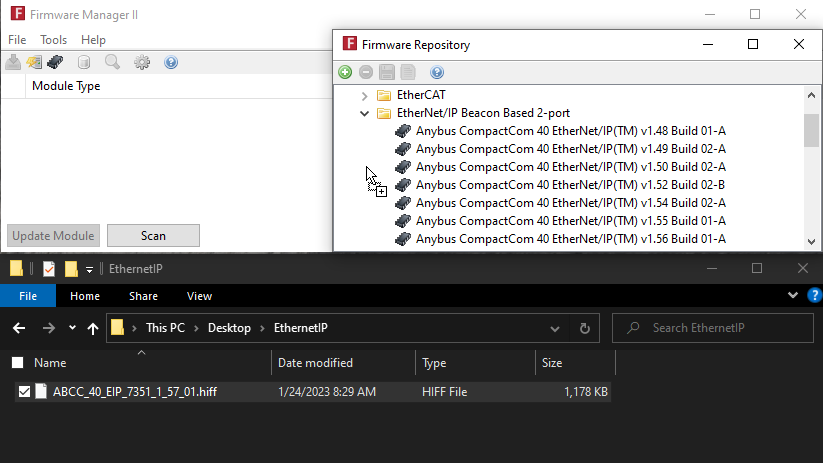Viewport: 823px width, 463px height.
Task: Click the EtherNet/IP Beacon Based 2-port folder icon
Action: coord(384,113)
